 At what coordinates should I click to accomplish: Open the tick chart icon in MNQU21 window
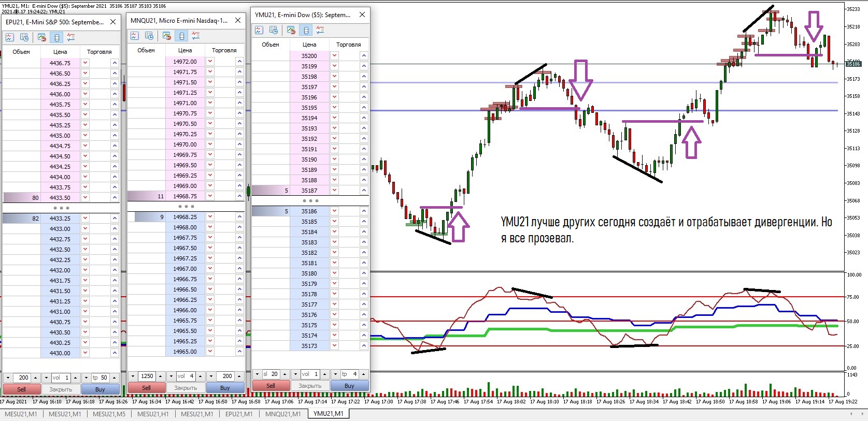point(135,36)
